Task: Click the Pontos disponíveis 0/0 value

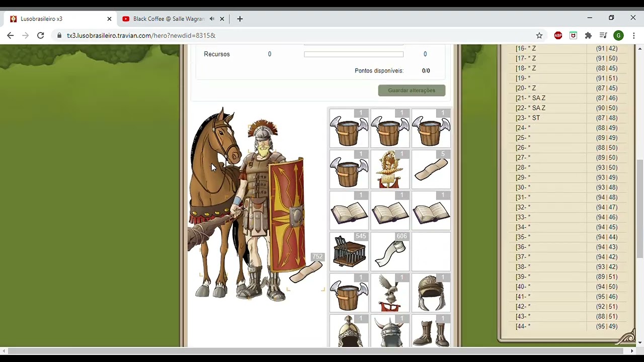Action: [426, 71]
